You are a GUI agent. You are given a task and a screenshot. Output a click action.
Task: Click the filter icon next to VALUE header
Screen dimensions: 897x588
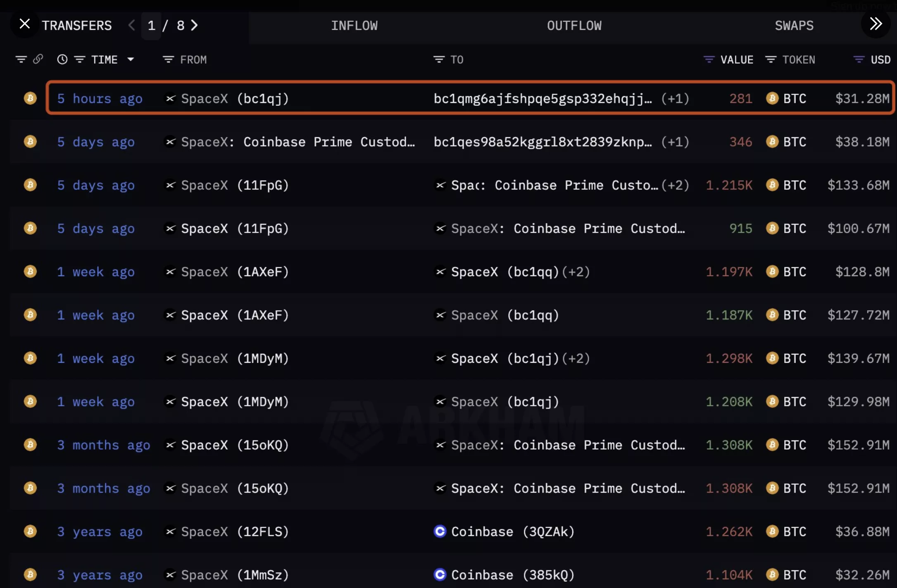click(x=709, y=59)
